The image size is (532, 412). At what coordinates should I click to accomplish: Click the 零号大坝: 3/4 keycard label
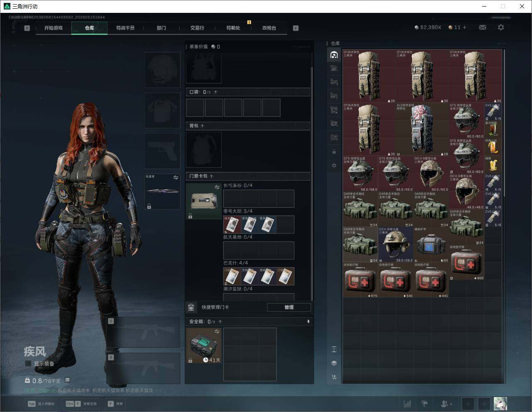tap(238, 211)
